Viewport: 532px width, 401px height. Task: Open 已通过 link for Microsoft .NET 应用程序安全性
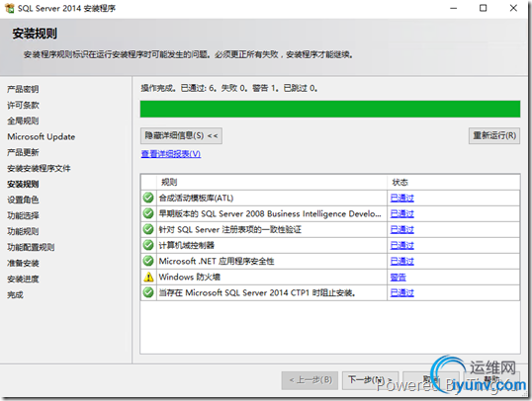pyautogui.click(x=402, y=262)
